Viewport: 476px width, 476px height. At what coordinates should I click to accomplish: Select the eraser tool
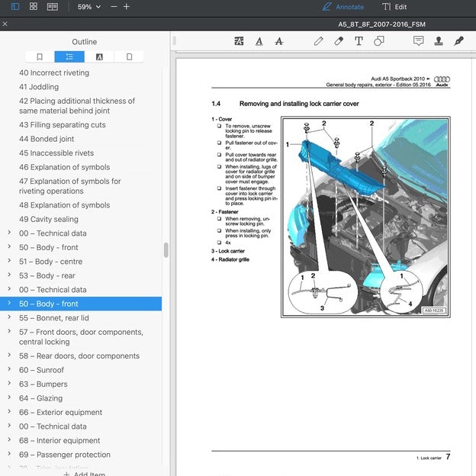[339, 41]
